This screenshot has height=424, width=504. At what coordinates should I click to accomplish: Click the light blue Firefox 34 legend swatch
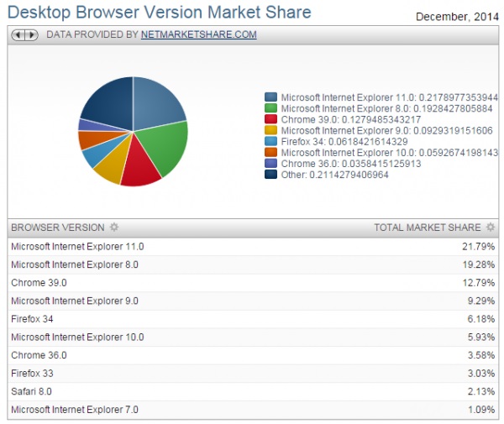click(x=270, y=141)
